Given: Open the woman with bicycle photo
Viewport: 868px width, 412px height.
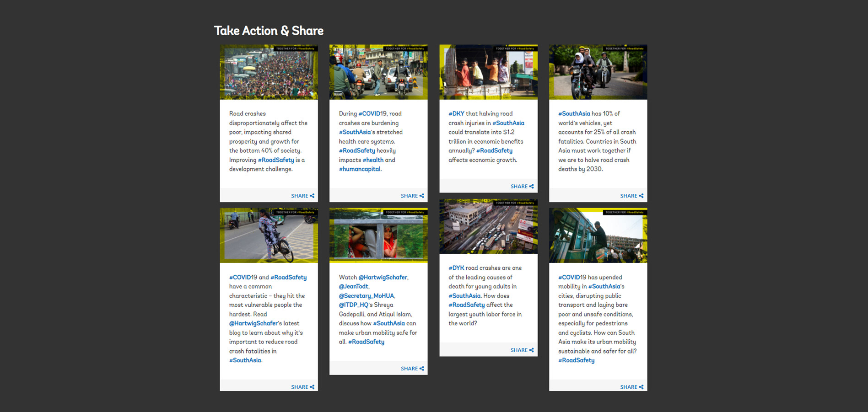Looking at the screenshot, I should (269, 235).
